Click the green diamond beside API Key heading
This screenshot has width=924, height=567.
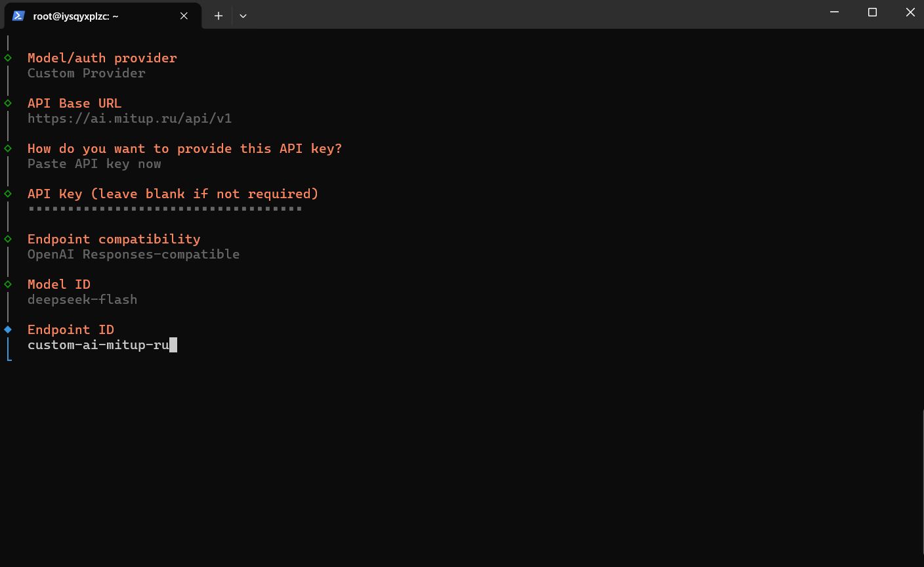[8, 194]
